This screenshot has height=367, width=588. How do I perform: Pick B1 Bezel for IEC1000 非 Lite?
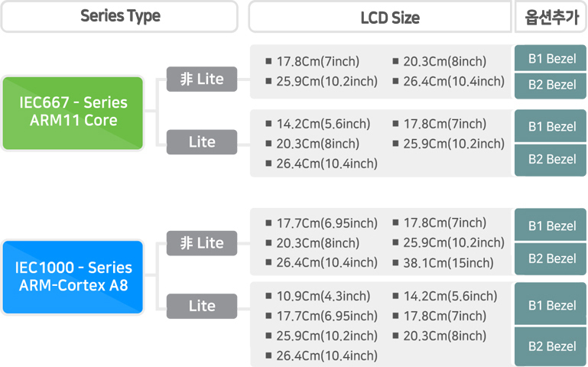pyautogui.click(x=551, y=225)
